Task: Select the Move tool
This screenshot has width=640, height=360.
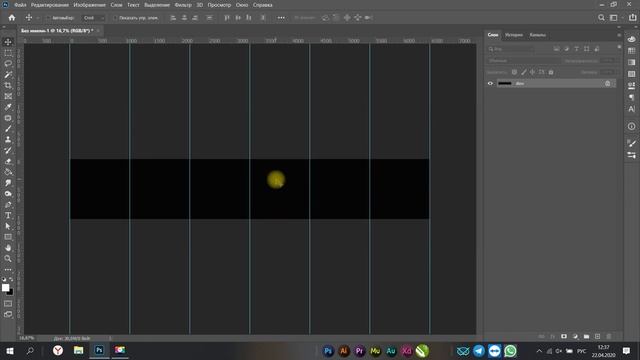Action: (x=8, y=42)
